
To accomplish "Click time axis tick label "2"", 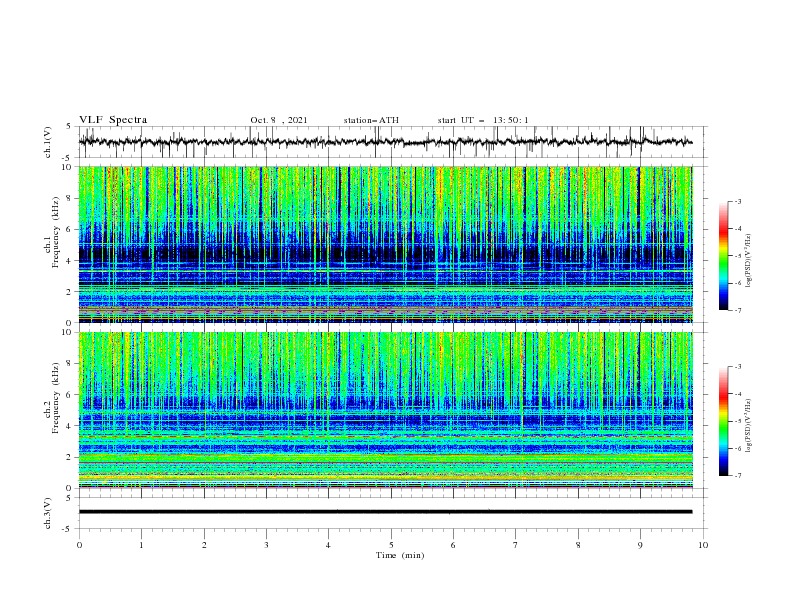I will pyautogui.click(x=204, y=545).
